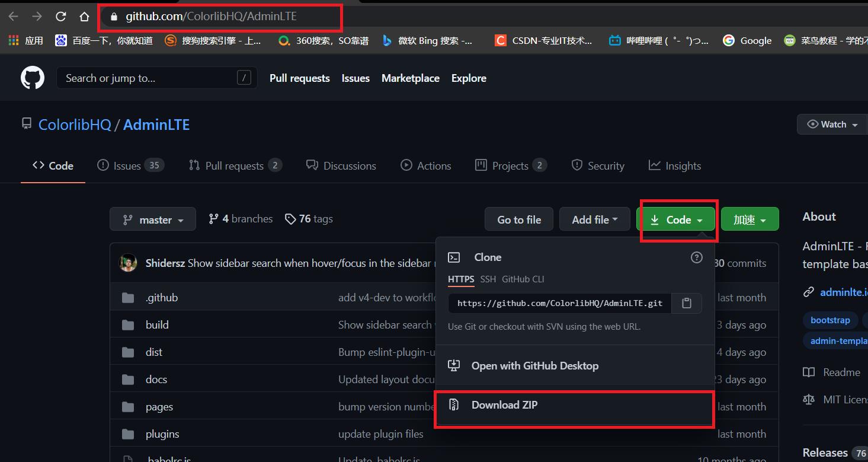Switch to Issues tab with 35
The width and height of the screenshot is (868, 462).
130,165
